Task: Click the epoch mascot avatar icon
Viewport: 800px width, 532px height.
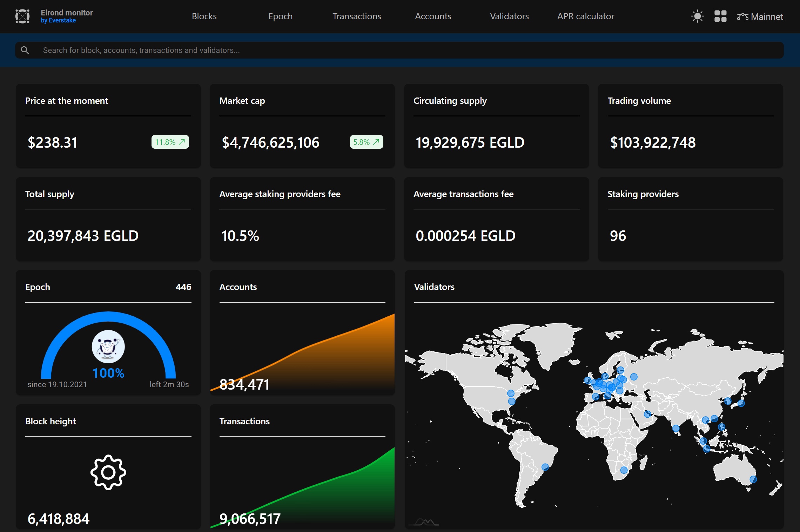Action: click(108, 346)
